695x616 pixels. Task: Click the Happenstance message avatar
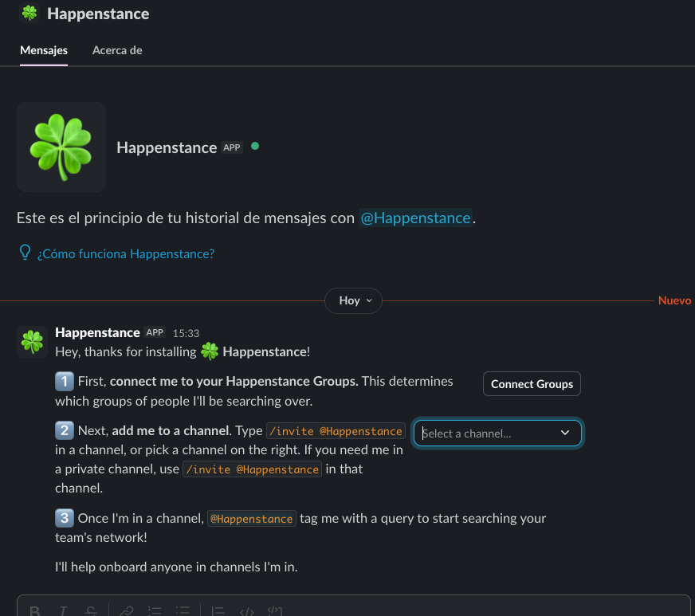click(33, 342)
